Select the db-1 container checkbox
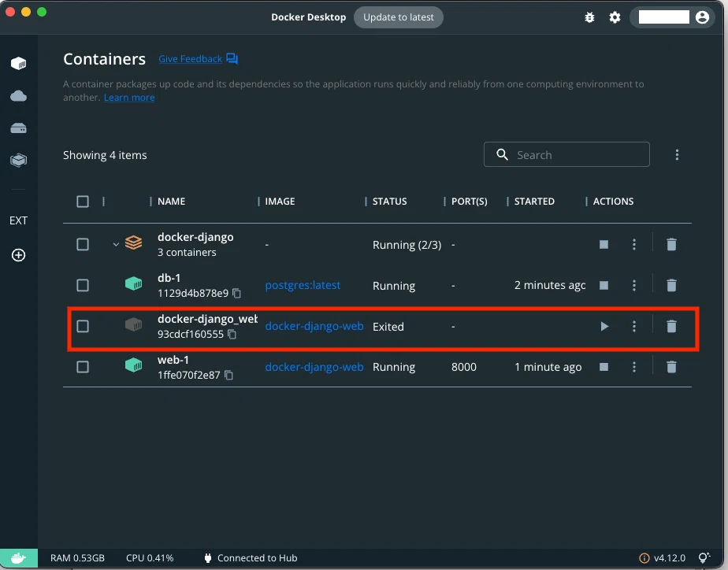This screenshot has height=570, width=728. pyautogui.click(x=83, y=285)
